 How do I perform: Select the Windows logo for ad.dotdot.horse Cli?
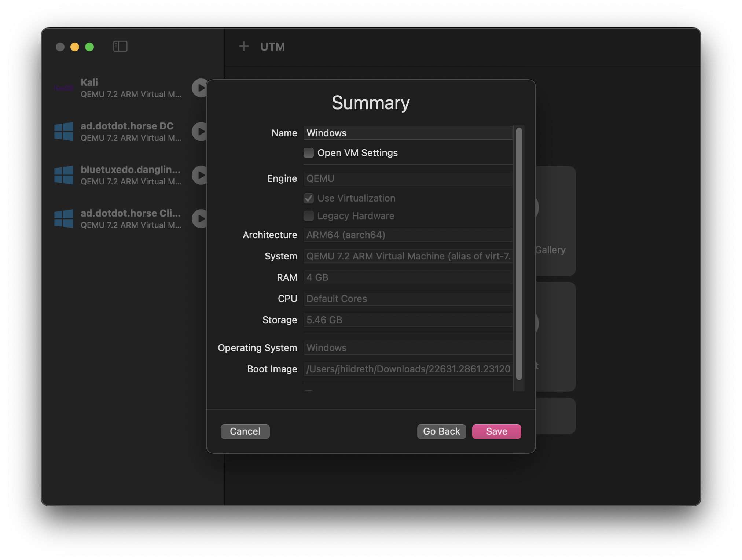point(64,219)
